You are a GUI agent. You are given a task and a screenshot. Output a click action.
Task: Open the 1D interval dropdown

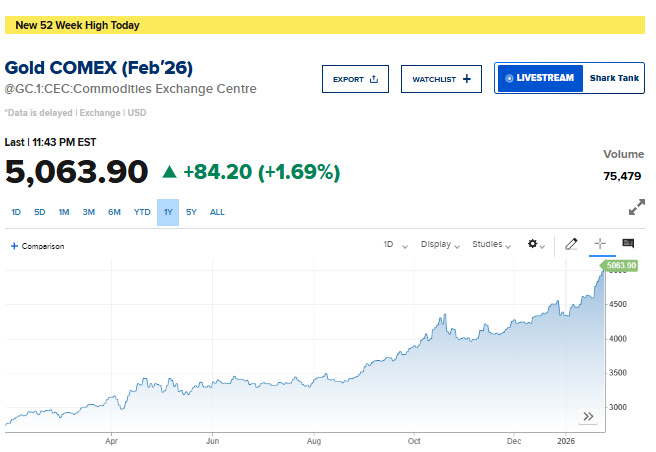click(392, 244)
